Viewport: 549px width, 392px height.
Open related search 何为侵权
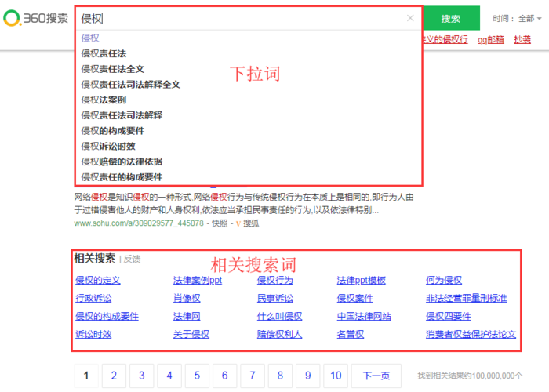coord(444,280)
